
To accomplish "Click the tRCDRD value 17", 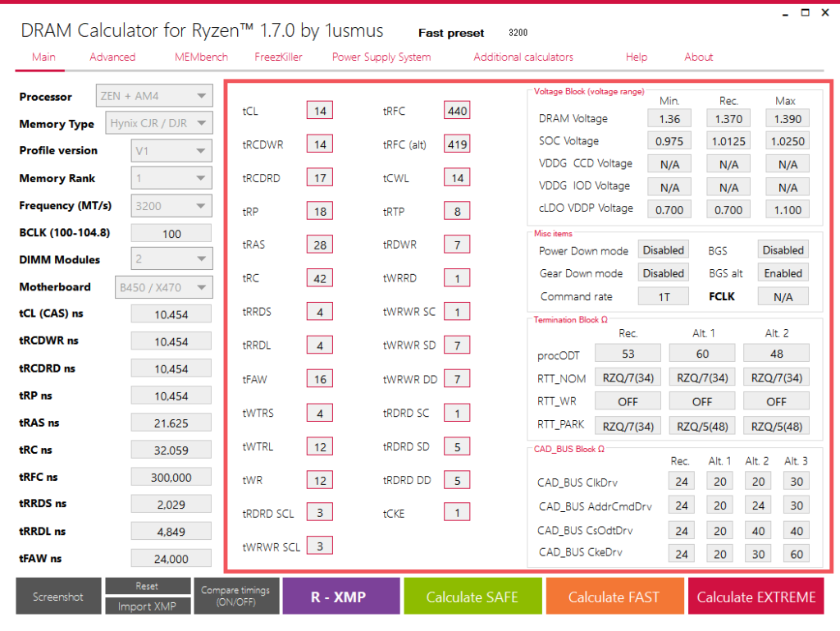I will point(320,178).
